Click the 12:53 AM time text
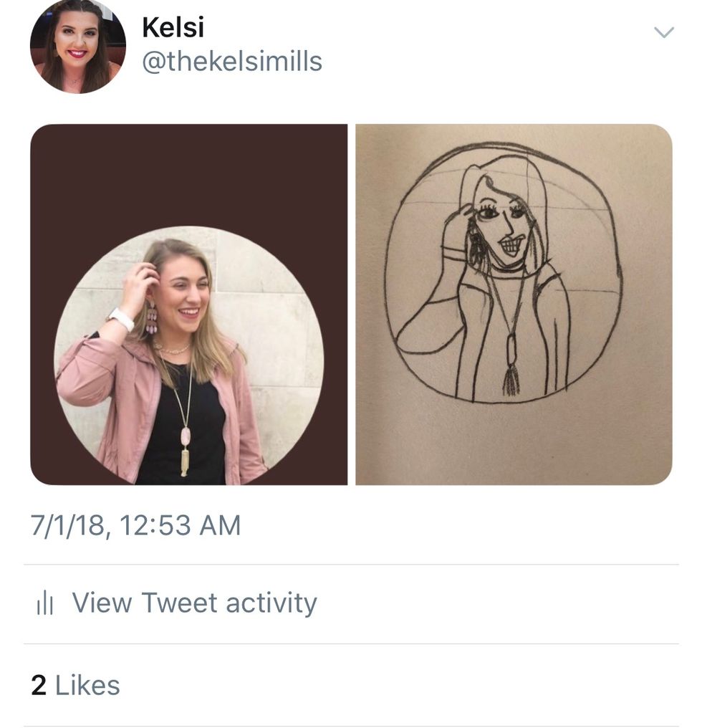 tap(181, 526)
